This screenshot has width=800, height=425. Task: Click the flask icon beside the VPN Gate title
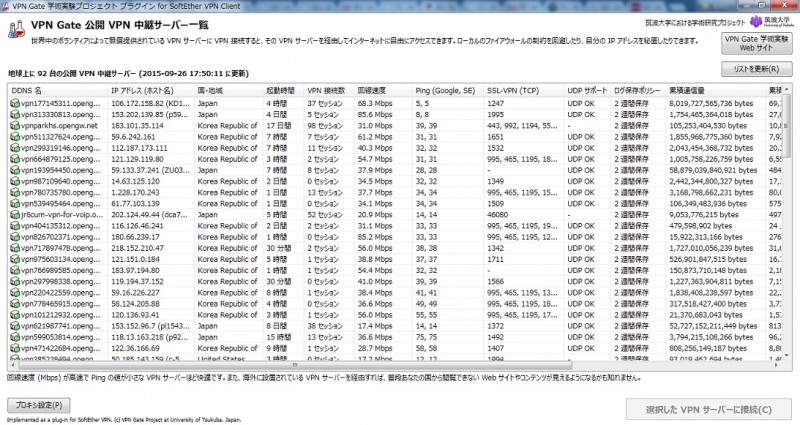pos(16,29)
